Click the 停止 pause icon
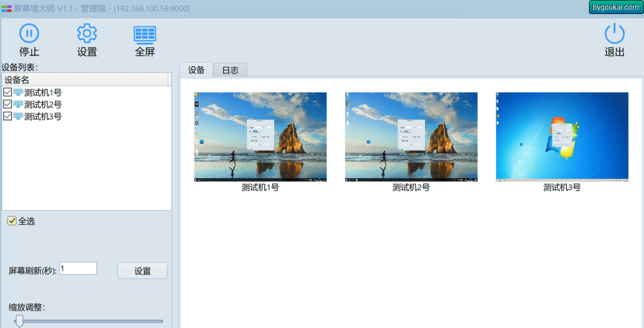 click(29, 33)
